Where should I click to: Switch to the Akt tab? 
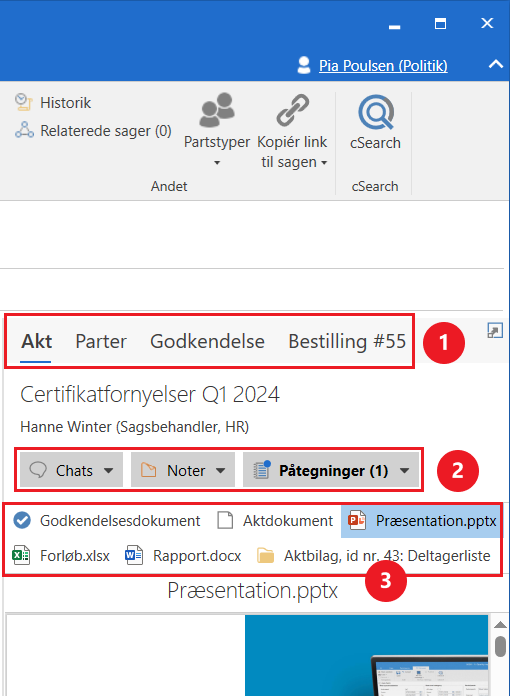(36, 341)
